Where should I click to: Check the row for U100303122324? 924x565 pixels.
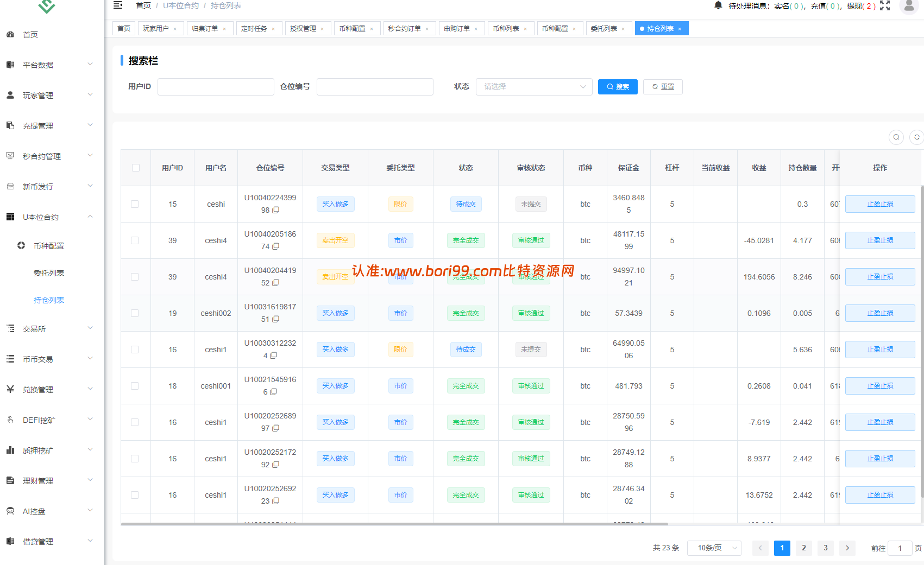tap(135, 350)
